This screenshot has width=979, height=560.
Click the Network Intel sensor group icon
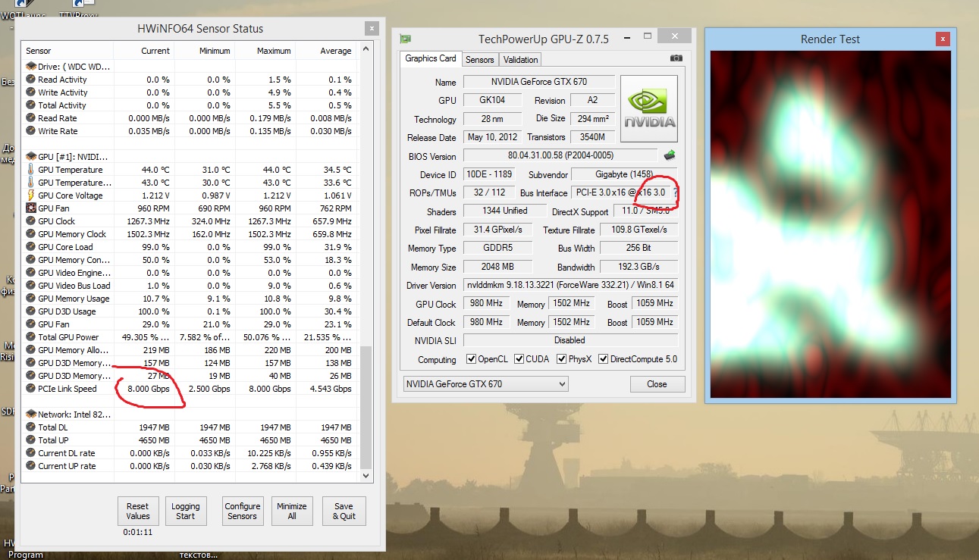(30, 415)
